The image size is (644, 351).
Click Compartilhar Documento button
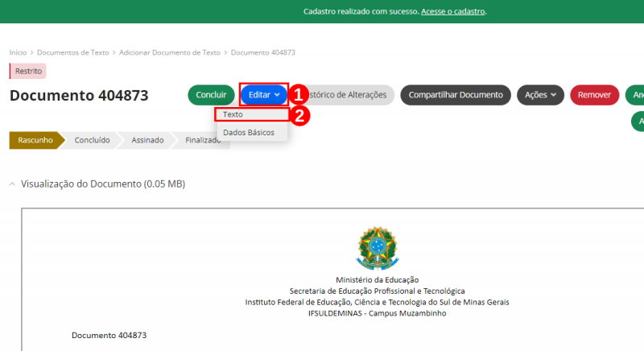(x=456, y=95)
